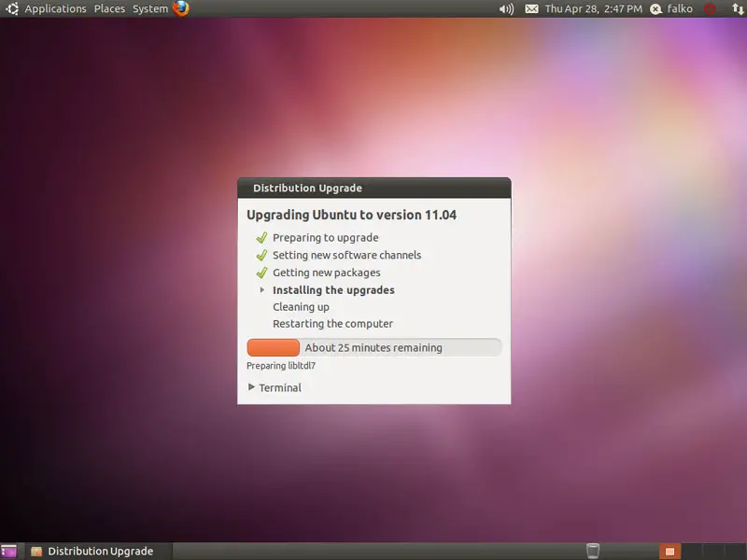Screen dimensions: 747x560
Task: Click the Installing the upgrades step
Action: pos(333,290)
